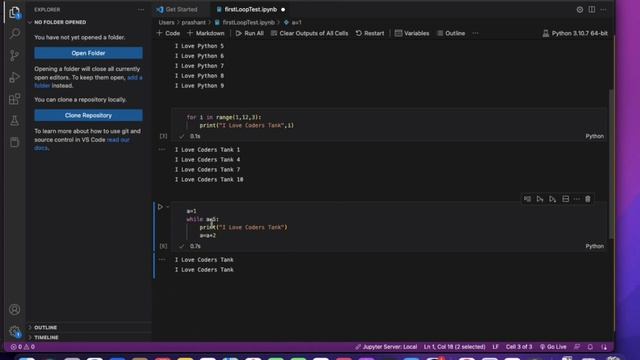Change language of the while-loop cell Python label
Image resolution: width=640 pixels, height=360 pixels.
tap(594, 246)
